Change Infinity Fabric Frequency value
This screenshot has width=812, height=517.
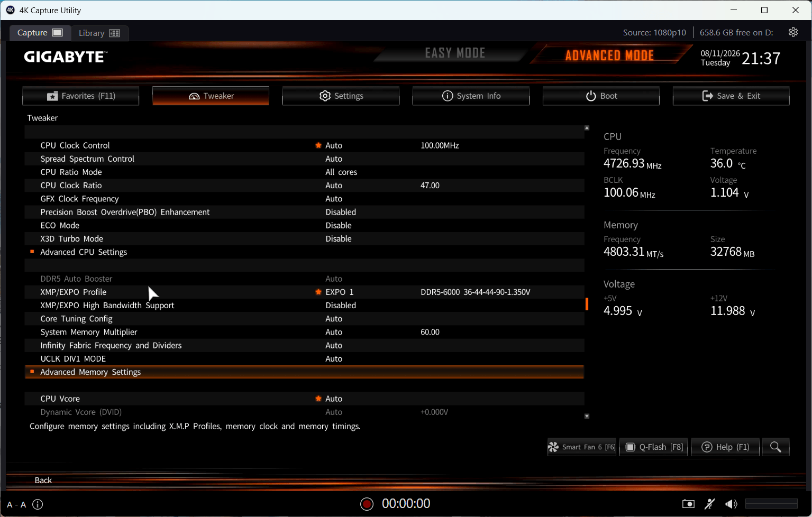334,345
